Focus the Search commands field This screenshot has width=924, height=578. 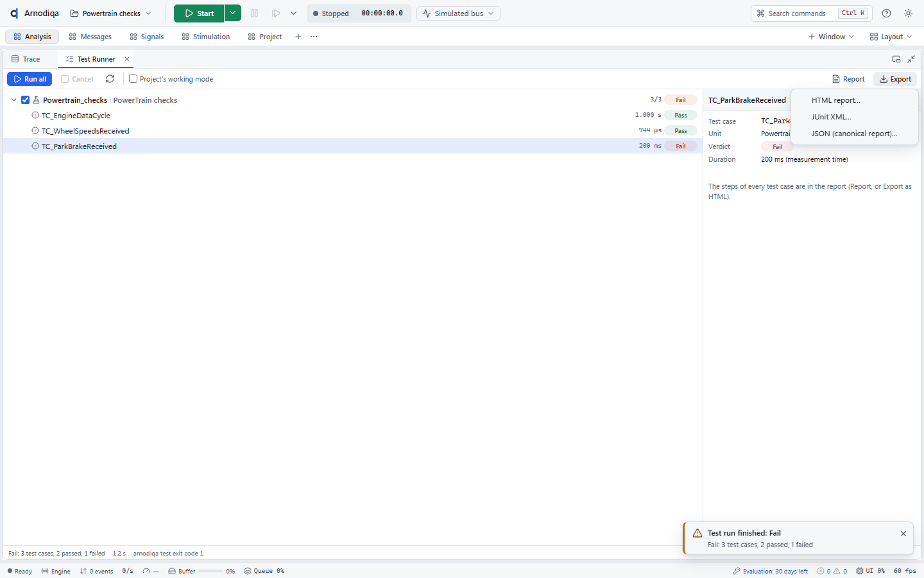pyautogui.click(x=812, y=13)
